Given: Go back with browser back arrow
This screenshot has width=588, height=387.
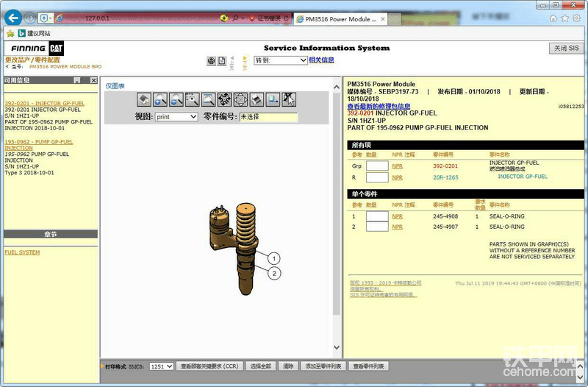Looking at the screenshot, I should [12, 18].
